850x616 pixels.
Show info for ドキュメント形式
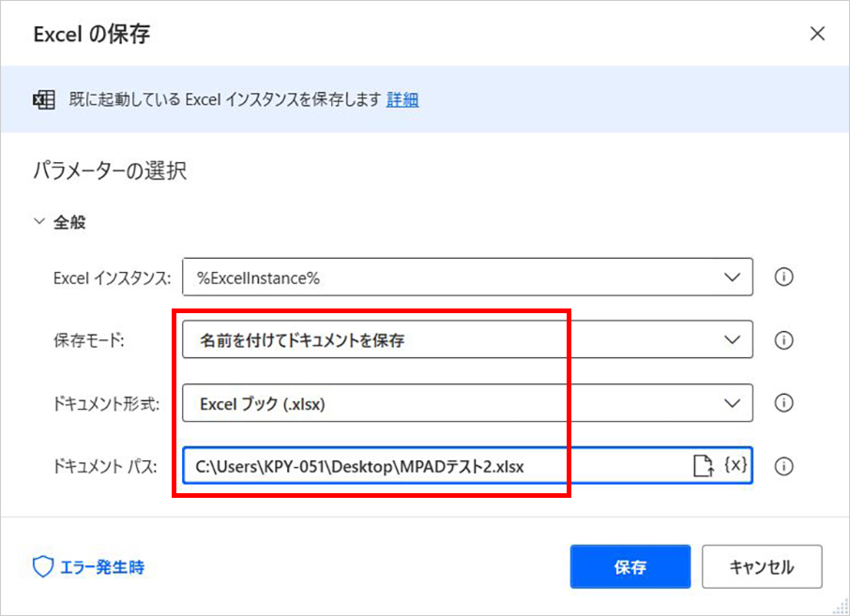pos(783,403)
